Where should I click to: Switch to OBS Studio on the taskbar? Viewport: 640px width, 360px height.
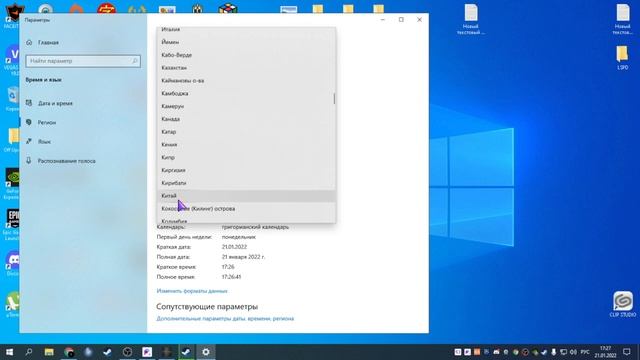click(127, 352)
